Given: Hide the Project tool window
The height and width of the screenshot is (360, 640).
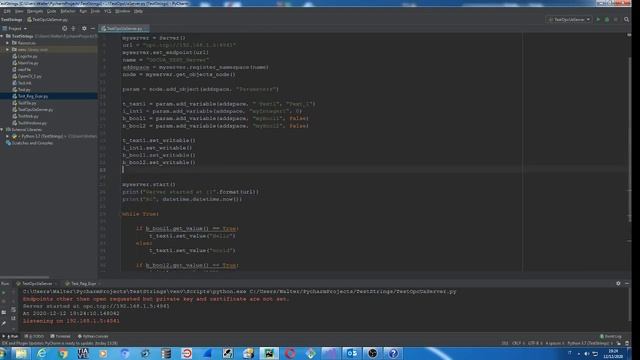Looking at the screenshot, I should point(93,29).
